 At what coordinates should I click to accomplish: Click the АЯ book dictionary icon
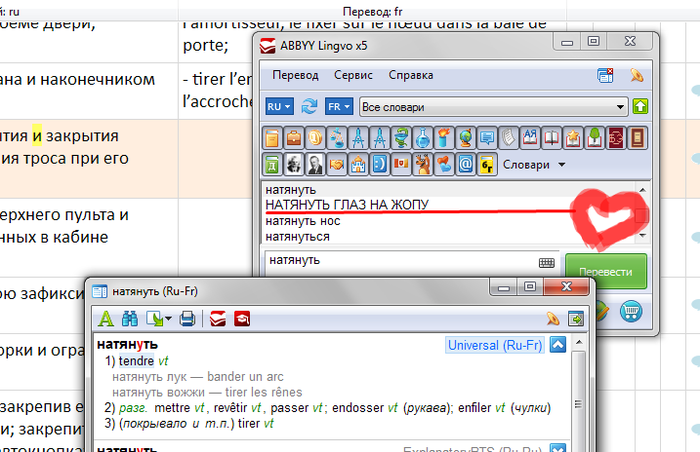529,138
